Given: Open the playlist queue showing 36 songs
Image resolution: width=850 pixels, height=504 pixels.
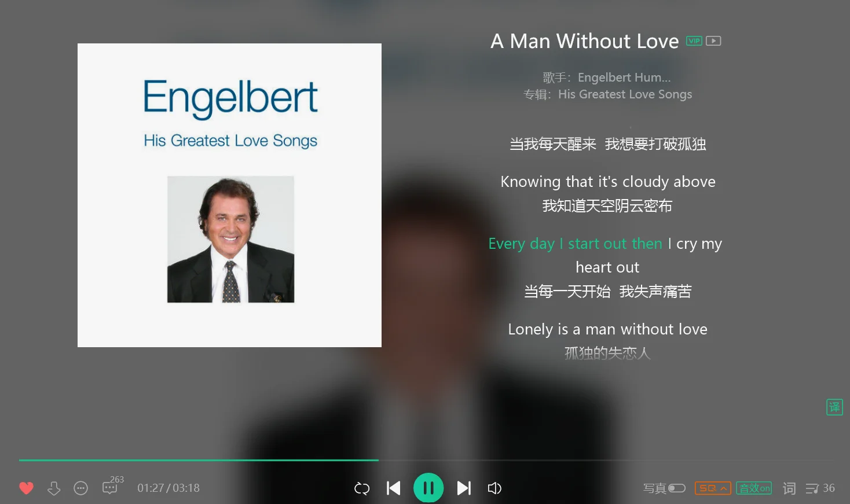Looking at the screenshot, I should coord(820,488).
